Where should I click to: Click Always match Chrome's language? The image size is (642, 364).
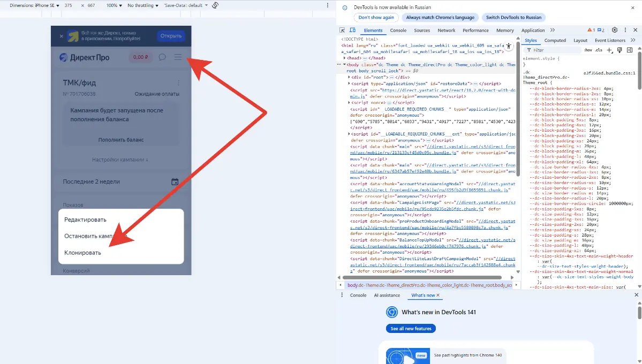tap(440, 17)
